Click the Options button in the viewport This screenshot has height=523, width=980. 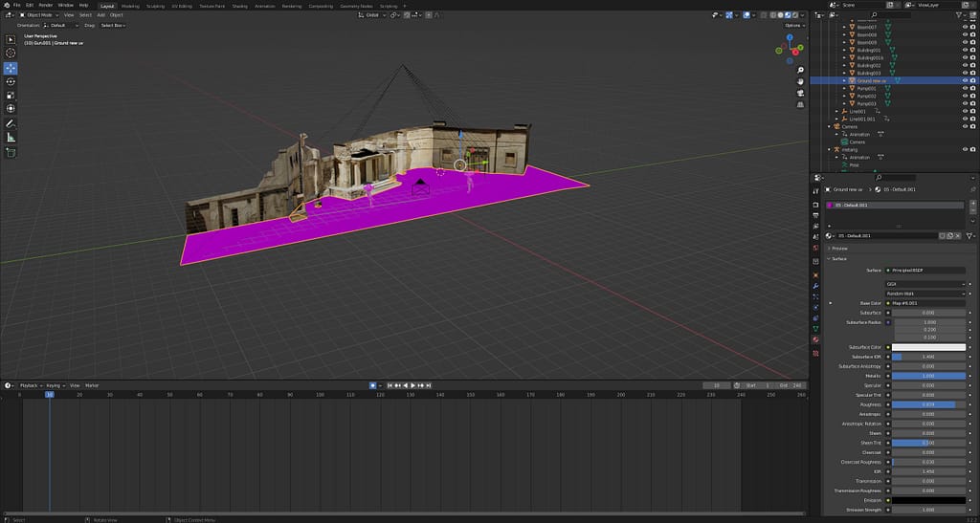click(x=792, y=25)
